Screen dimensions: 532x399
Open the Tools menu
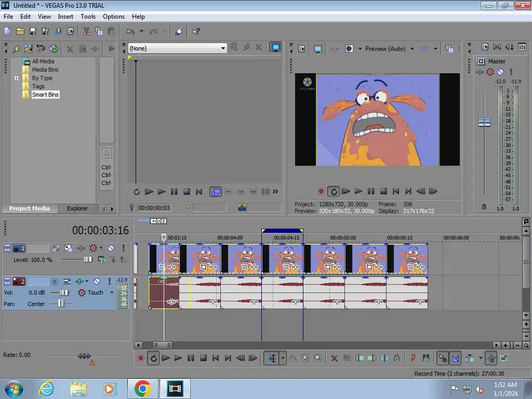(x=88, y=17)
